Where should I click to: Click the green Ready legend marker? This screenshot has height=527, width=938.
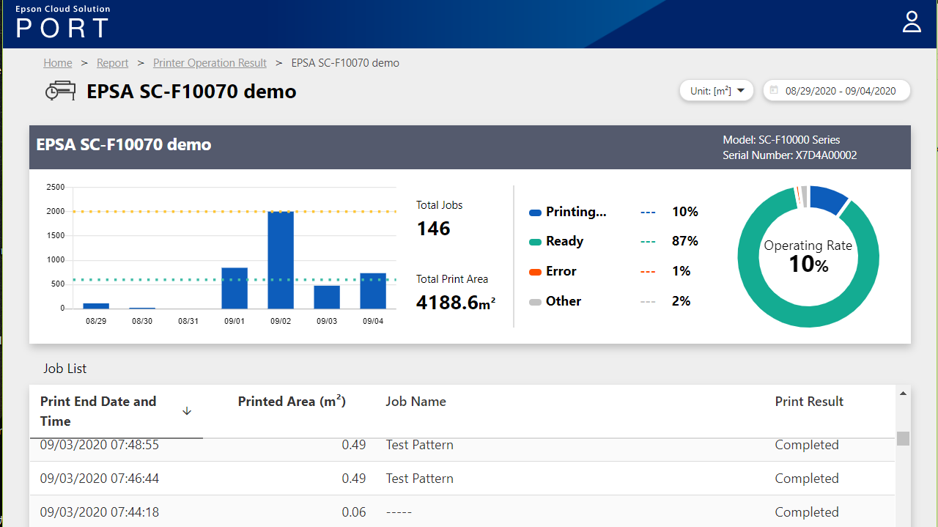click(535, 242)
